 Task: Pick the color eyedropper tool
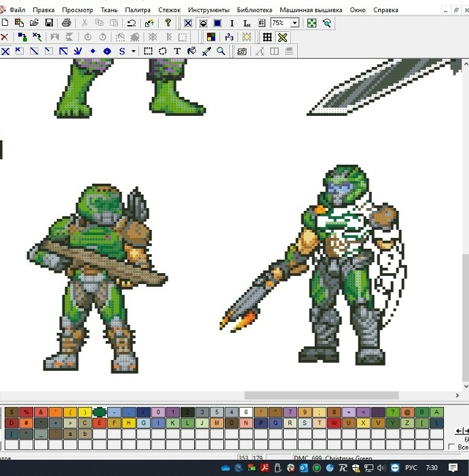[x=206, y=52]
